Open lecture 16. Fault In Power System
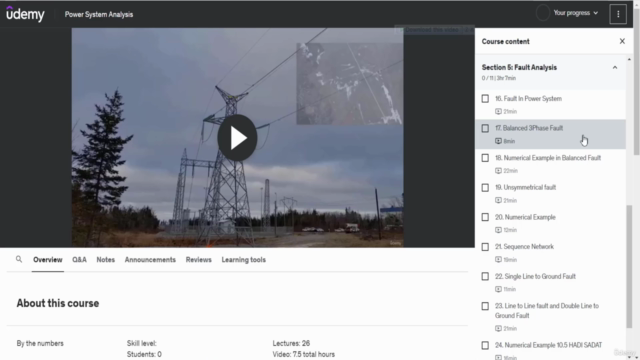Screen dimensions: 640x360 550,104
